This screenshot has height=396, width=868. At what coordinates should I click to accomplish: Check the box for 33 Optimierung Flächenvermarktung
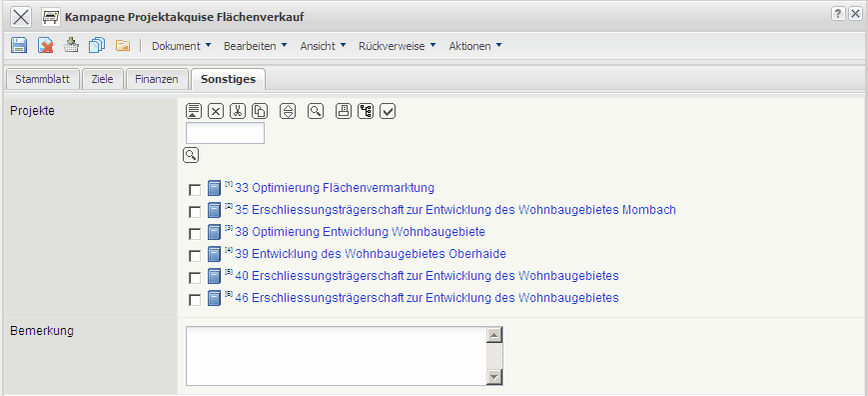coord(195,190)
